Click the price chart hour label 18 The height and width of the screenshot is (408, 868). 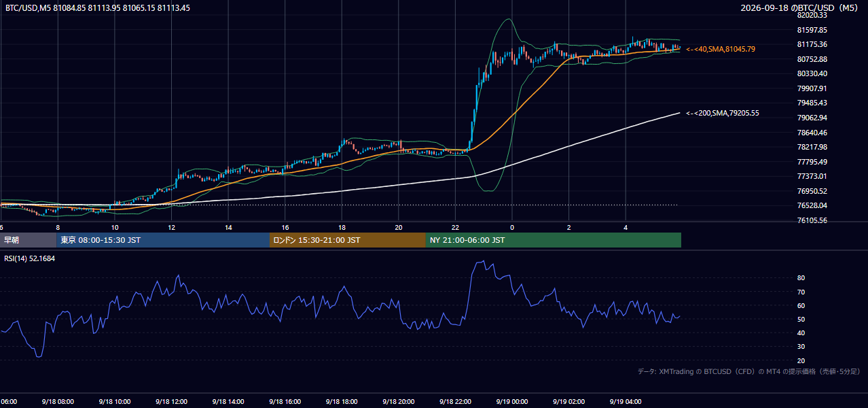pos(342,227)
